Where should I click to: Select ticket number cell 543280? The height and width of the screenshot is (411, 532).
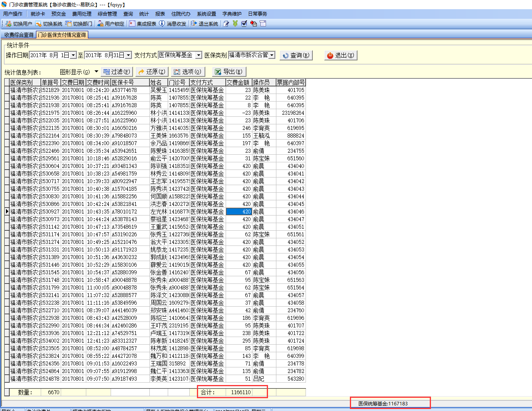click(x=291, y=379)
